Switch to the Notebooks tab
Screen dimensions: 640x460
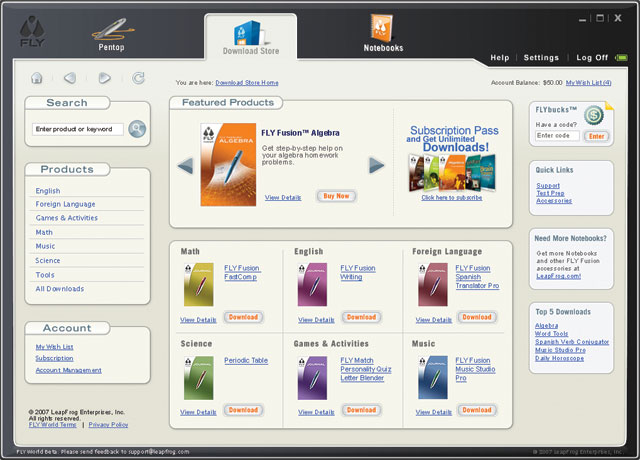pyautogui.click(x=382, y=34)
